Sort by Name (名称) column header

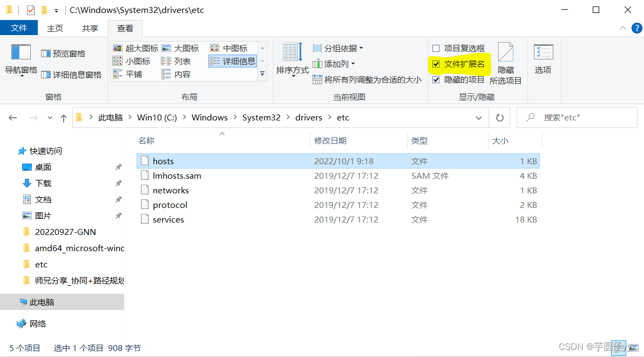223,140
